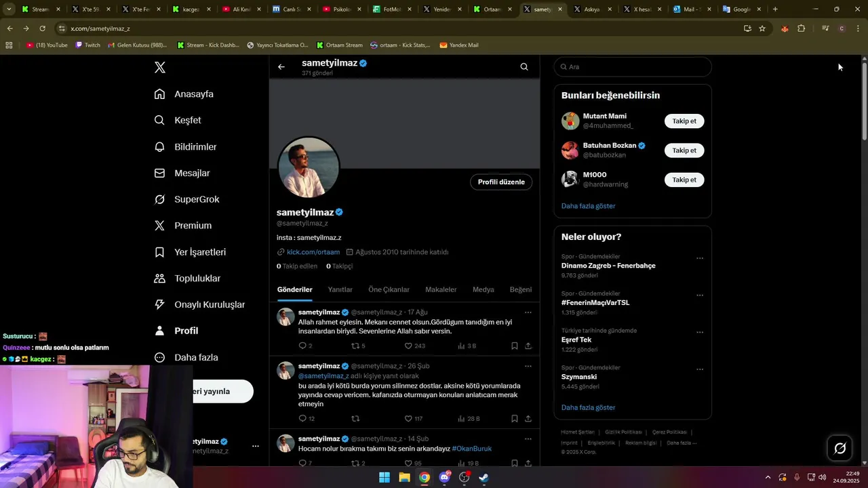
Task: Open the Grok floating button
Action: (840, 448)
